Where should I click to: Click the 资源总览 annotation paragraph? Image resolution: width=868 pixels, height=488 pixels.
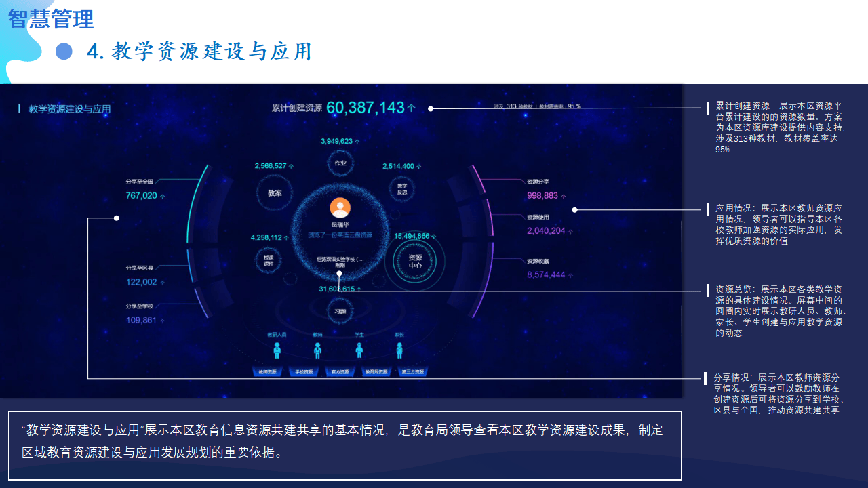pyautogui.click(x=781, y=311)
